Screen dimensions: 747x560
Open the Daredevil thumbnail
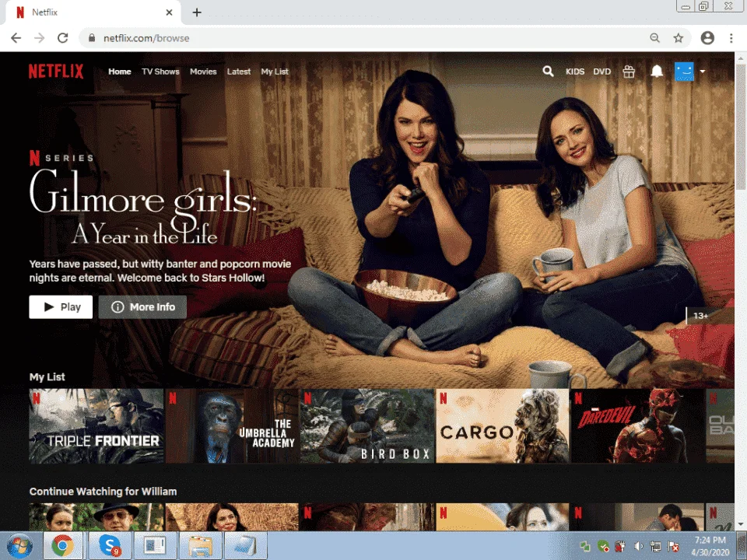point(638,425)
